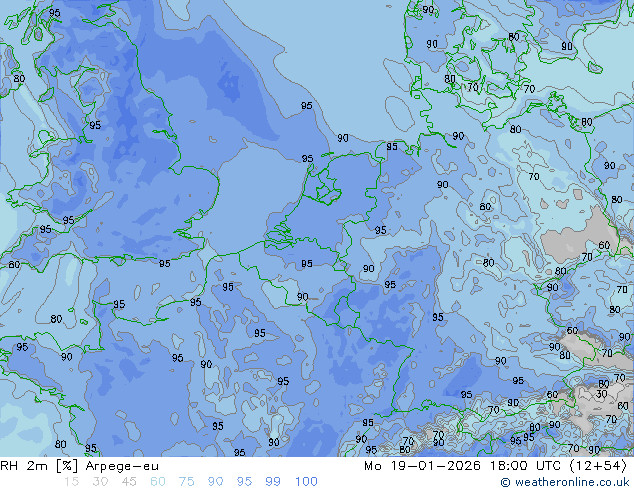This screenshot has width=634, height=490.
Task: Click the weatheronline.co.uk copyright text
Action: tap(565, 482)
